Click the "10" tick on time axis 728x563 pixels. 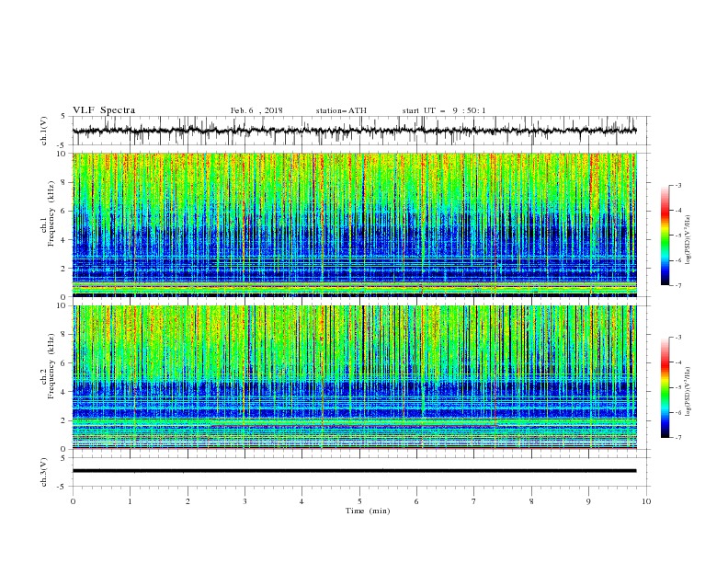point(646,501)
